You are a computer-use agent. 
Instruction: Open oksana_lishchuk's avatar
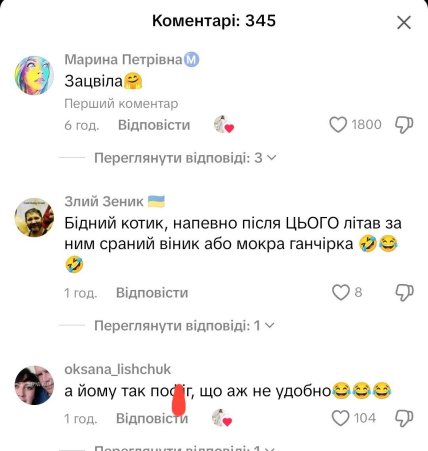pos(34,385)
